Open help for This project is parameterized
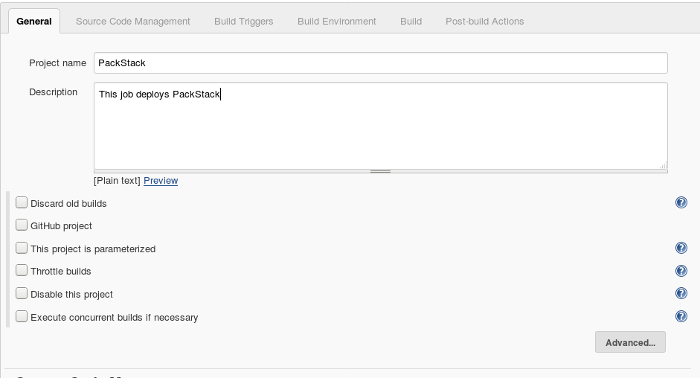The image size is (700, 378). [681, 248]
